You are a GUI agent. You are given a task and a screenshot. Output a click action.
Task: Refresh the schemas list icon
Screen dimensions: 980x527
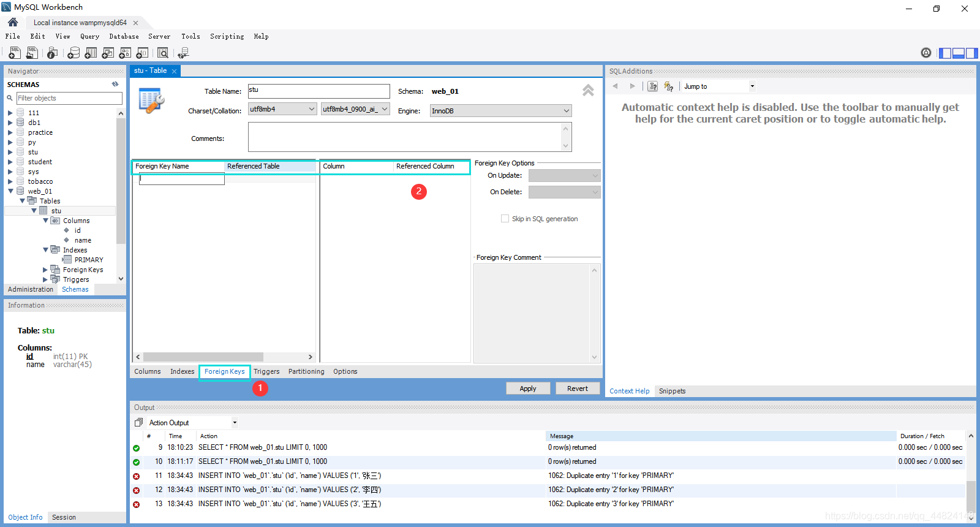[115, 85]
